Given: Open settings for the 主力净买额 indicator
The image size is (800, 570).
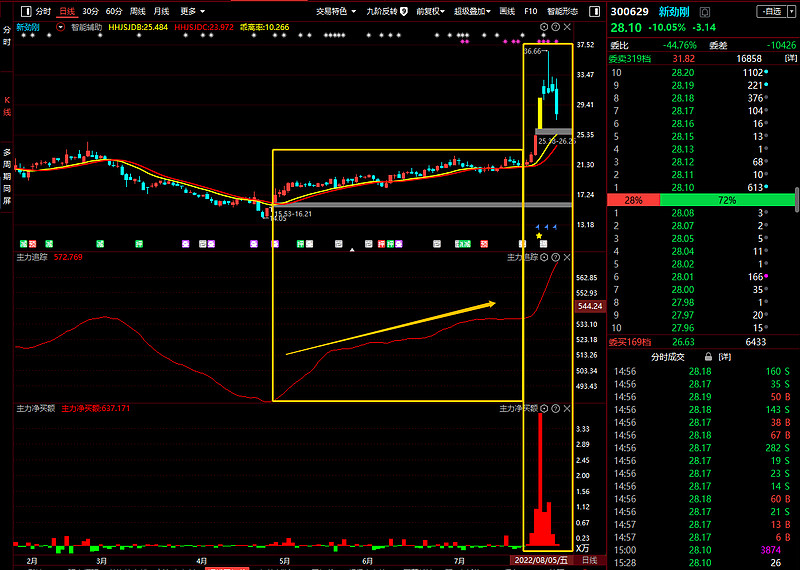Looking at the screenshot, I should click(546, 409).
